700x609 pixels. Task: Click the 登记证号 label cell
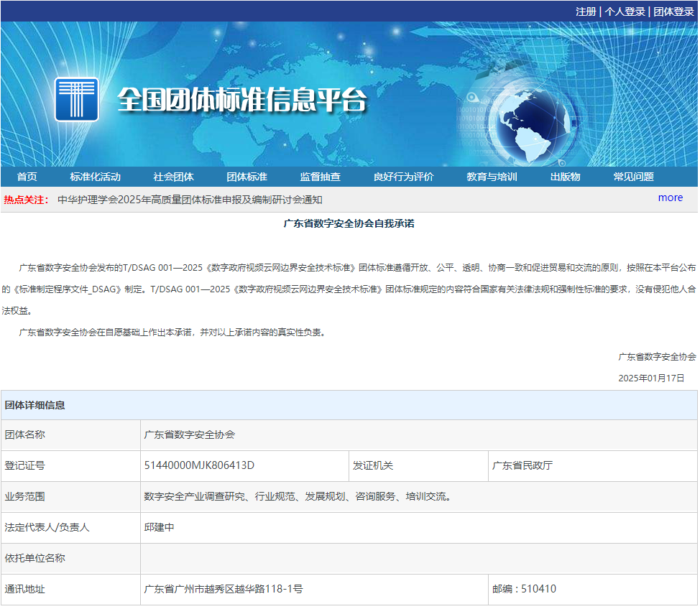pyautogui.click(x=70, y=466)
